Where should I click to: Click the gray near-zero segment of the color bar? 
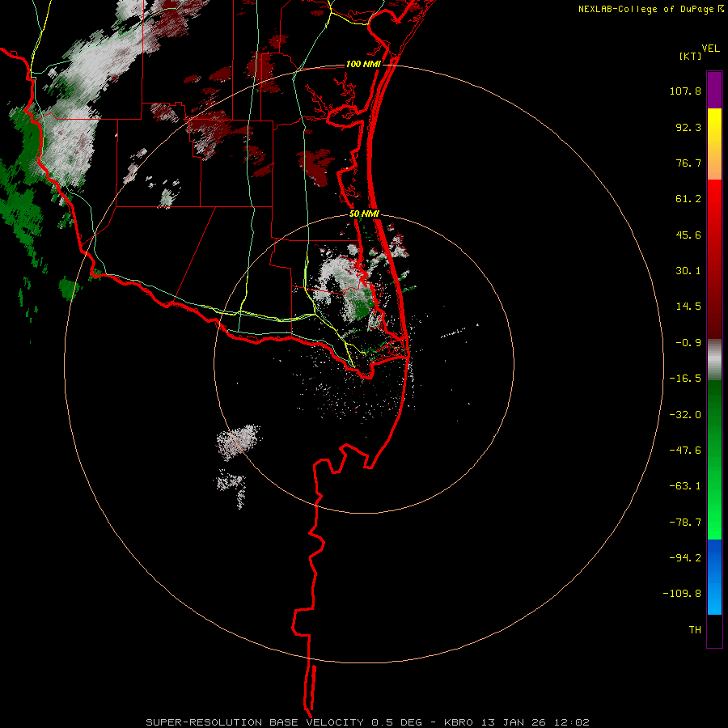click(x=714, y=360)
